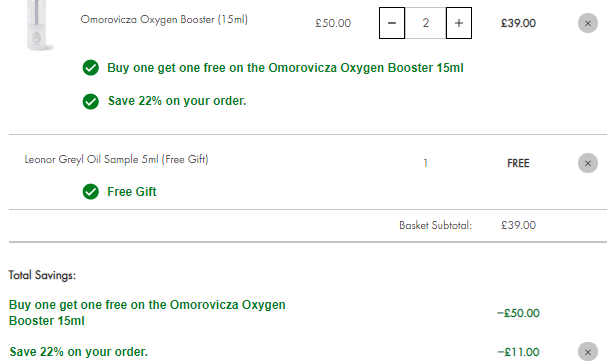Click buy one get one free in Total Savings
The height and width of the screenshot is (364, 607).
tap(147, 313)
